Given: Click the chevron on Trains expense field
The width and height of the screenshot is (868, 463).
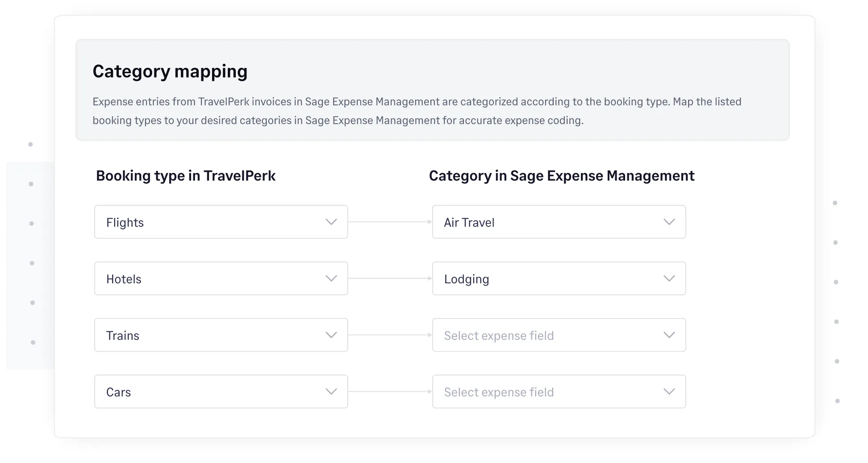Looking at the screenshot, I should 669,335.
